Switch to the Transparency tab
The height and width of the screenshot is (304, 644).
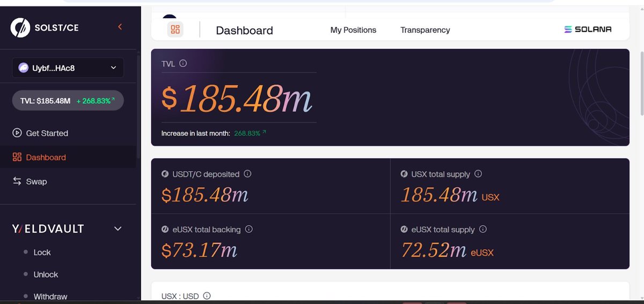tap(425, 30)
